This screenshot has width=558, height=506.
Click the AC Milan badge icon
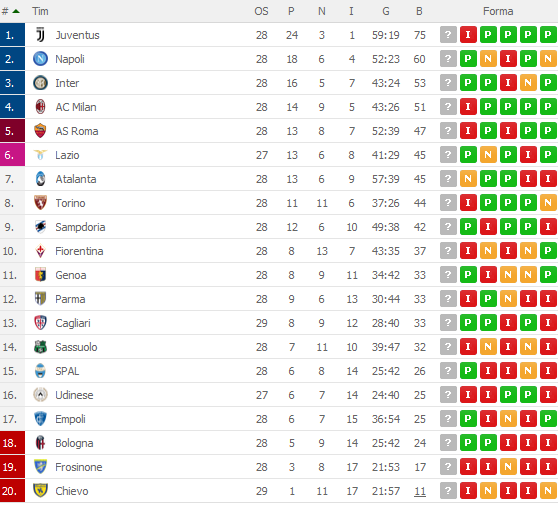tap(40, 107)
